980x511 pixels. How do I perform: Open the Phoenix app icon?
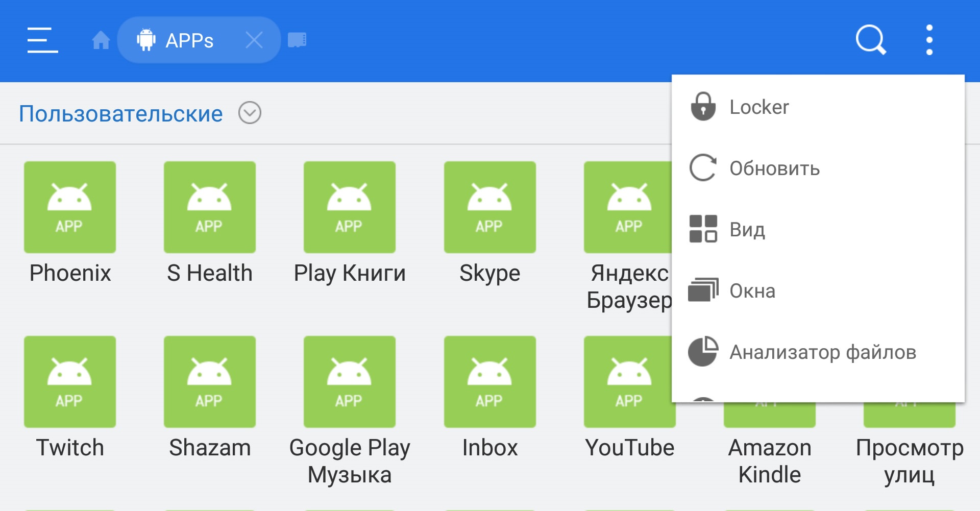70,207
